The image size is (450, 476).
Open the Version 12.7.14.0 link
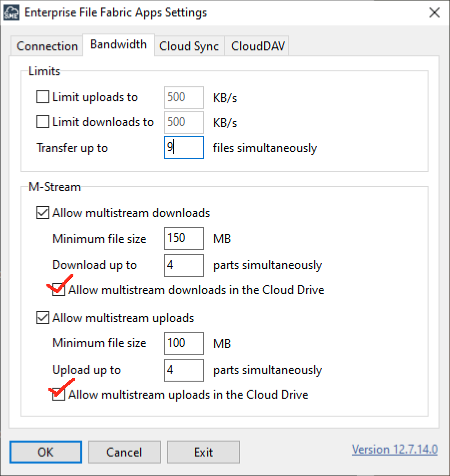click(x=395, y=450)
